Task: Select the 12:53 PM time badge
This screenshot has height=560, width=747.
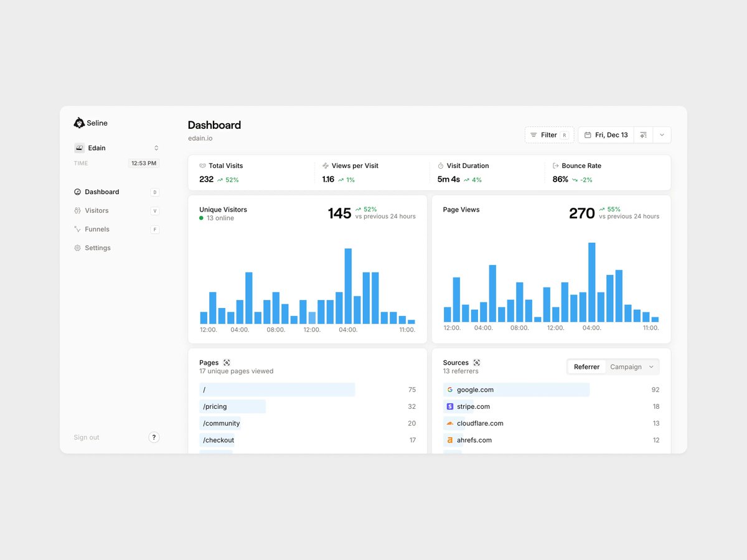Action: (x=144, y=163)
